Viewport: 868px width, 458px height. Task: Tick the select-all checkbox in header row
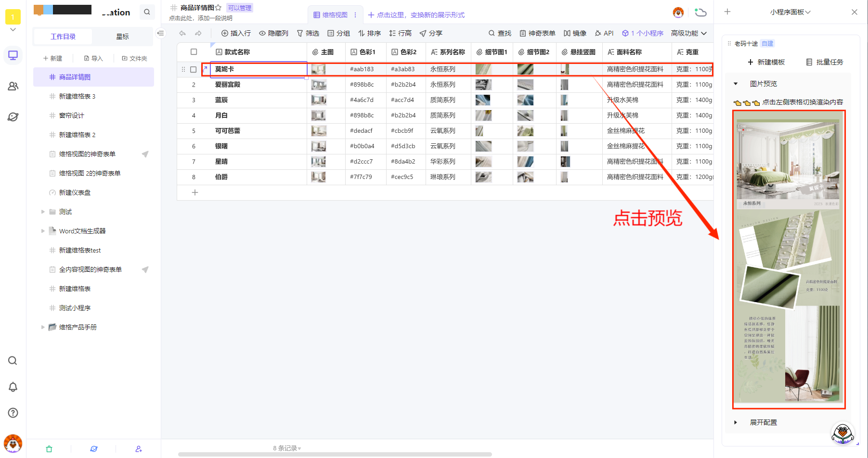(194, 52)
